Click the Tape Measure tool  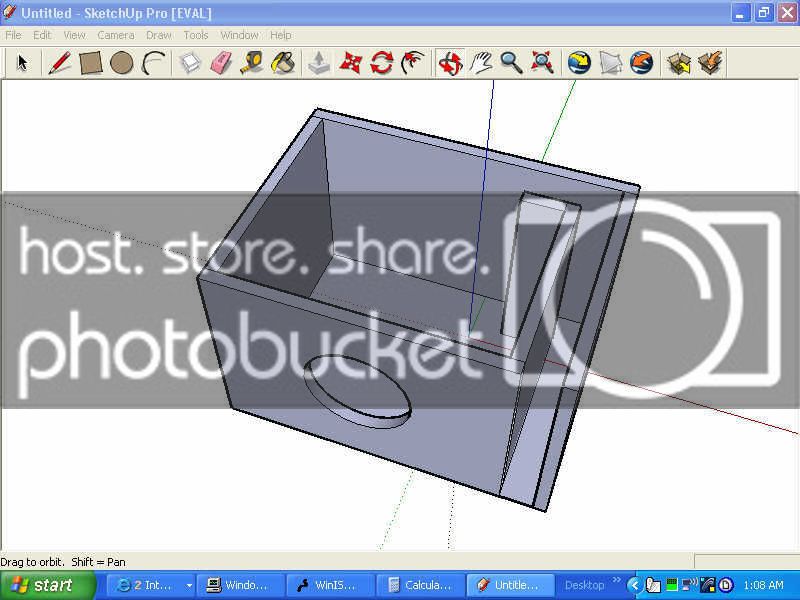click(252, 63)
